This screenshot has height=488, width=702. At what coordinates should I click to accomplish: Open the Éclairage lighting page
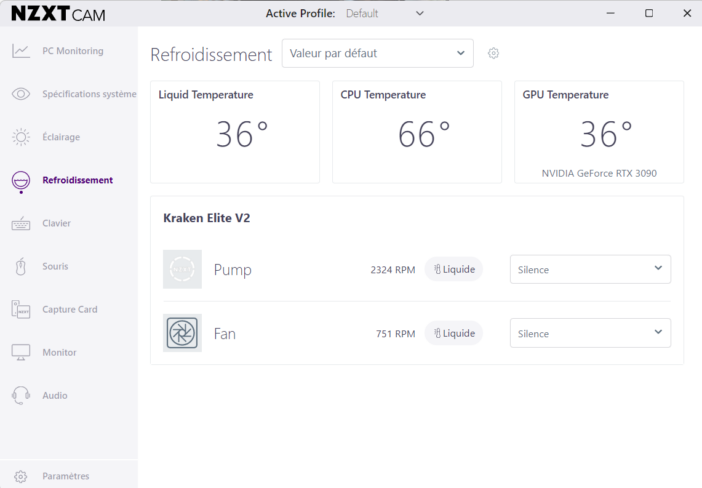(x=61, y=137)
